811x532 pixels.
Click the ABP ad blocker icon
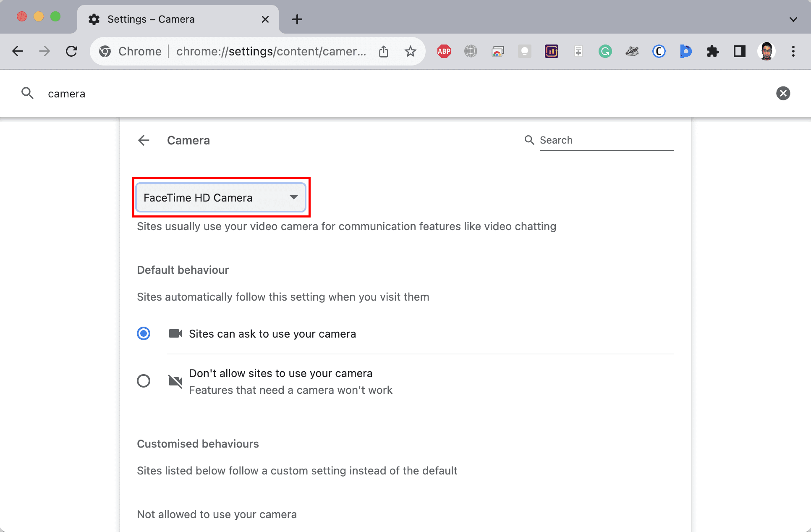pos(445,50)
